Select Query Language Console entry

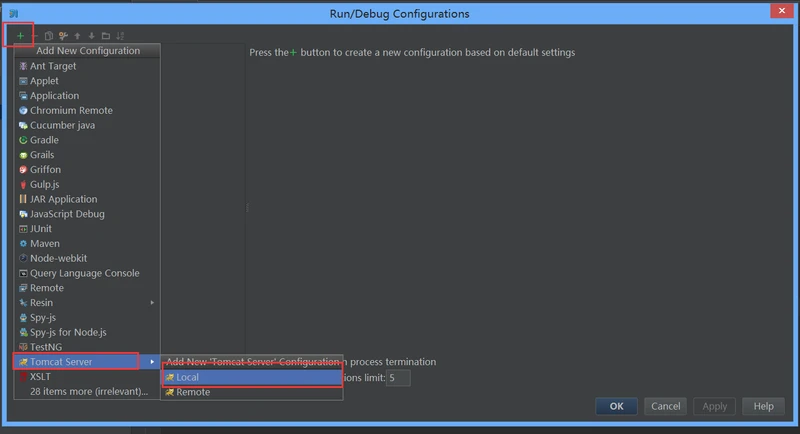pyautogui.click(x=87, y=273)
